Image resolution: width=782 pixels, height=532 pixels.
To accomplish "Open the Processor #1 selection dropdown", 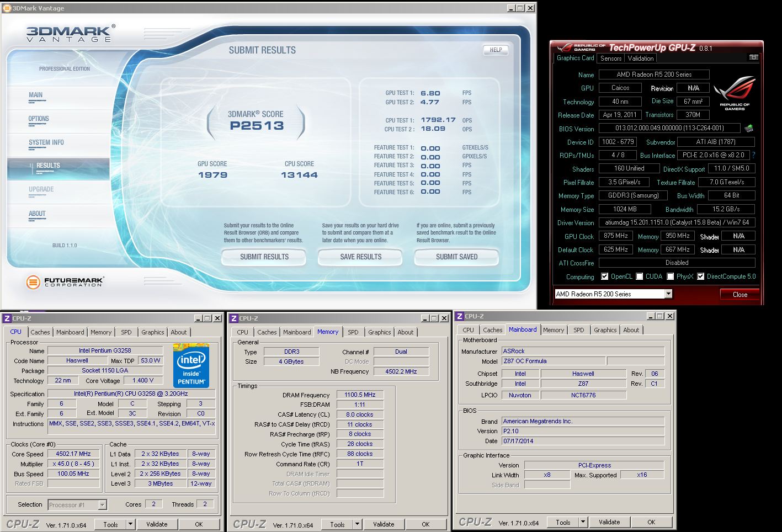I will (x=102, y=505).
